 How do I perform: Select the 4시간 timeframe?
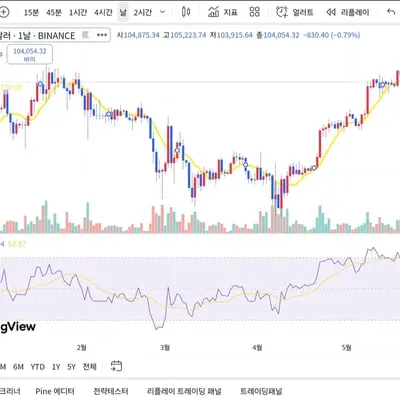[x=103, y=13]
